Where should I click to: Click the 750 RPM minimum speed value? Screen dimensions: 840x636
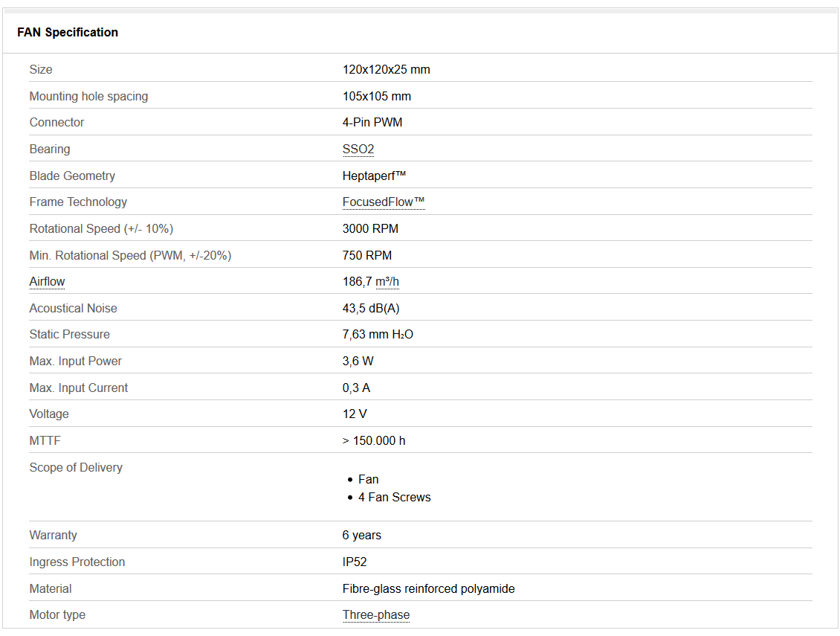tap(366, 256)
